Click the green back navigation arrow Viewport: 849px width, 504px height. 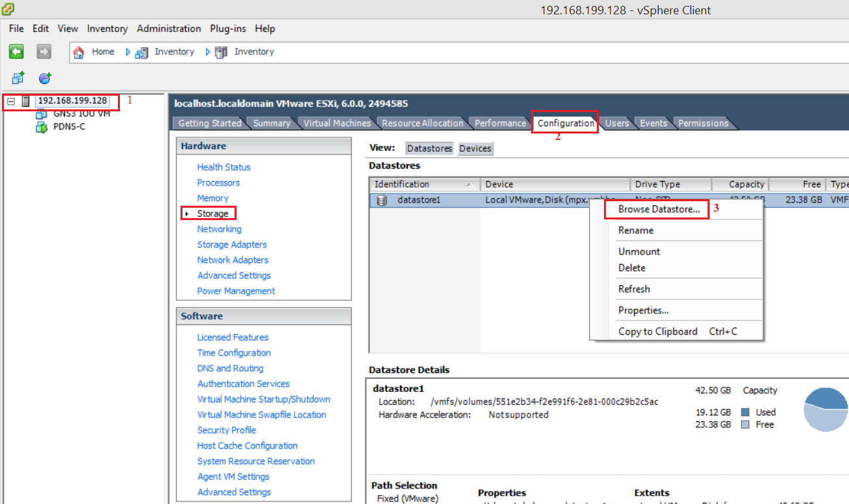tap(16, 51)
